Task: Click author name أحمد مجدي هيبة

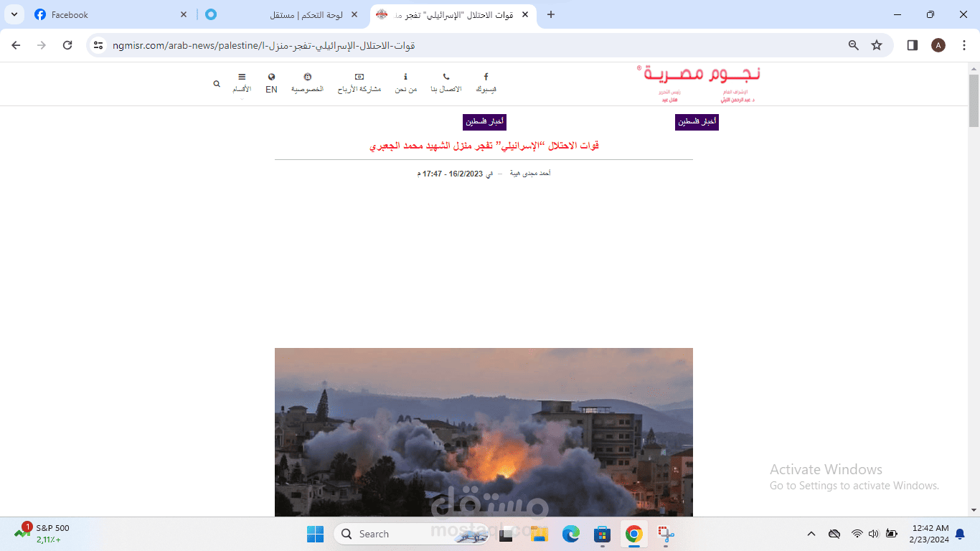Action: pos(530,174)
